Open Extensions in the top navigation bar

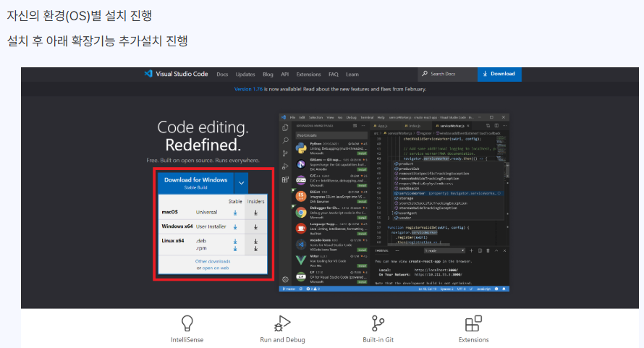[x=308, y=75]
